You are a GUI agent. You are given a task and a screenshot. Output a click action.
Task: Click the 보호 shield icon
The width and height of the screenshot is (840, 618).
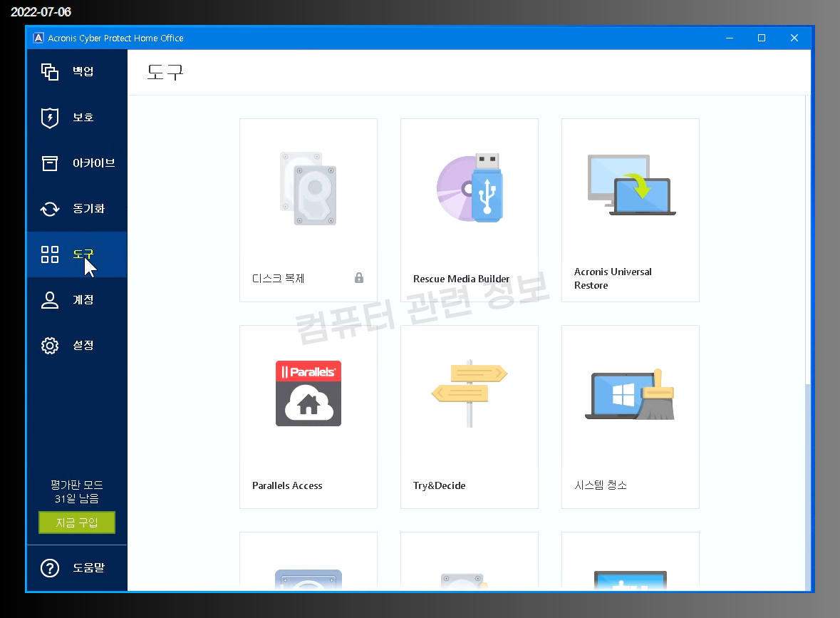[x=50, y=118]
